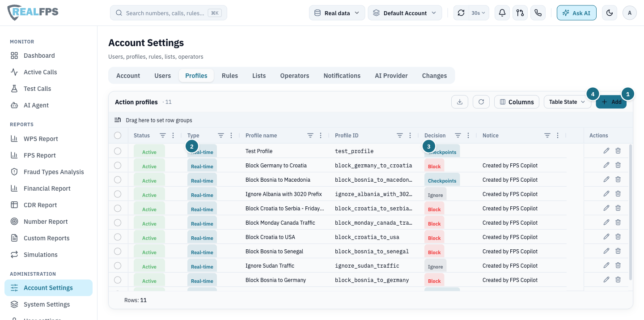Viewport: 644px width, 320px height.
Task: Open the Real data dropdown
Action: (x=337, y=13)
